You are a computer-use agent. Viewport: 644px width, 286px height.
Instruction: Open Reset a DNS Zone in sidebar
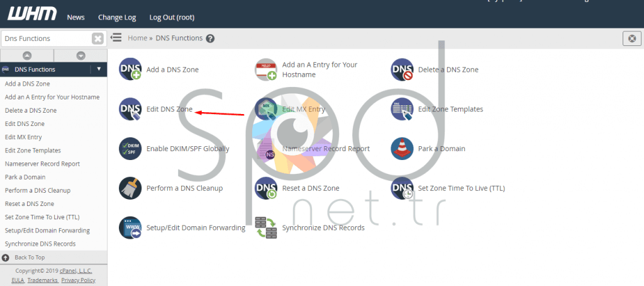(x=30, y=203)
